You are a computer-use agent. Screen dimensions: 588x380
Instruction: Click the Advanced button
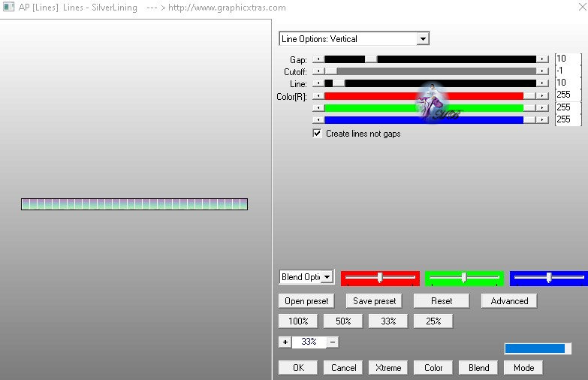coord(509,301)
